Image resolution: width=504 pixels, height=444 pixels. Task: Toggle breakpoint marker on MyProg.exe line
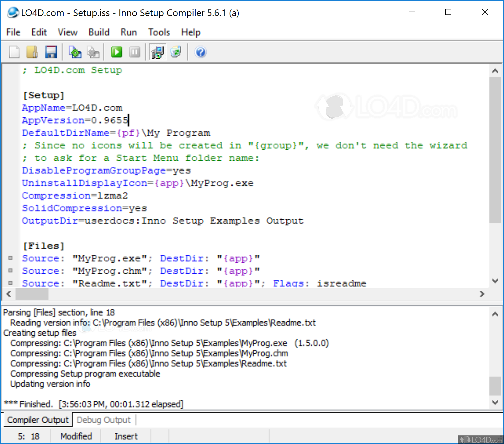[11, 258]
